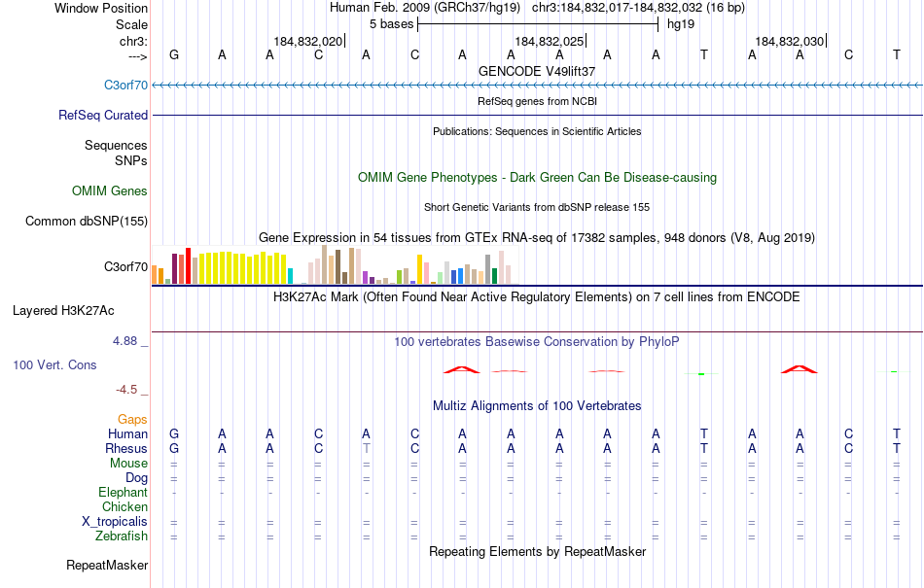This screenshot has width=924, height=588.
Task: Select the 100 Vert. Cons track label
Action: point(54,364)
